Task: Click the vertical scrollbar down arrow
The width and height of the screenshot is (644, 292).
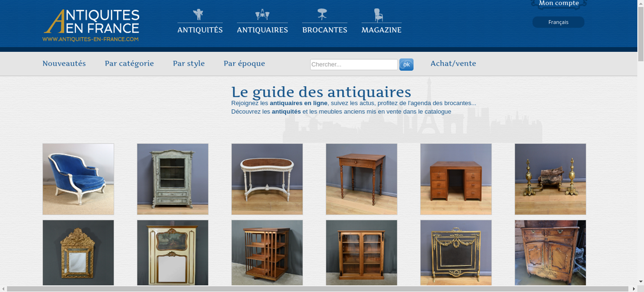Action: tap(641, 281)
